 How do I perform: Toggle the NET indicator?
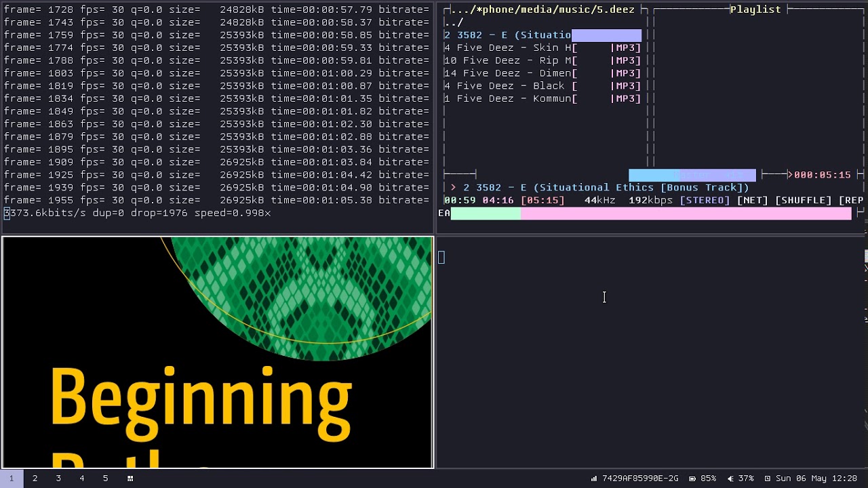pyautogui.click(x=752, y=201)
